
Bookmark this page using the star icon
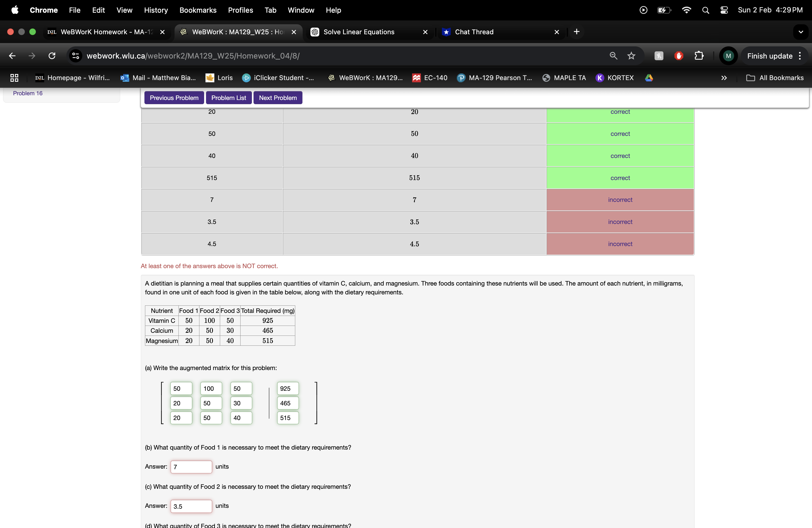pos(631,56)
